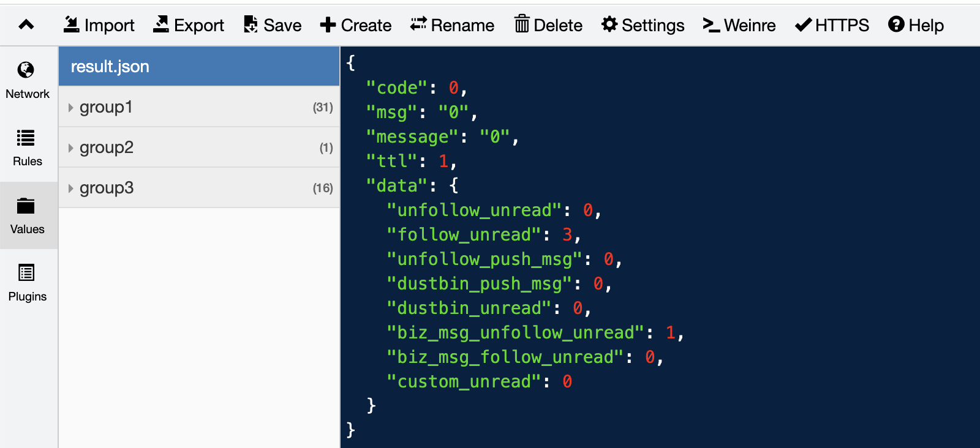The image size is (980, 448).
Task: Switch to the Rules tab
Action: tap(28, 148)
